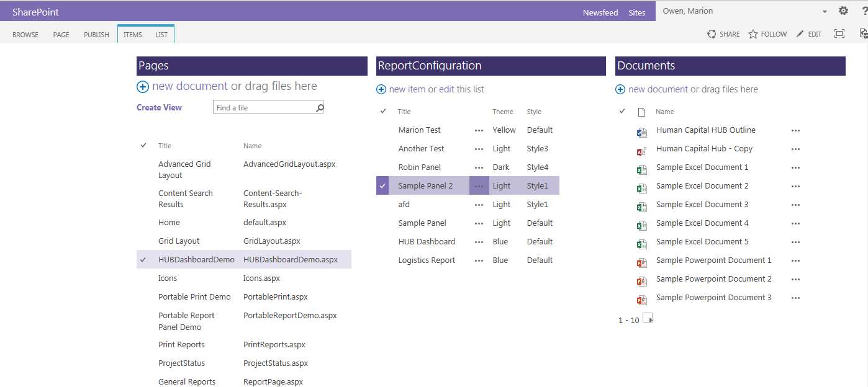Screen dimensions: 868x387
Task: Open the PUBLISH ribbon tab
Action: click(96, 35)
